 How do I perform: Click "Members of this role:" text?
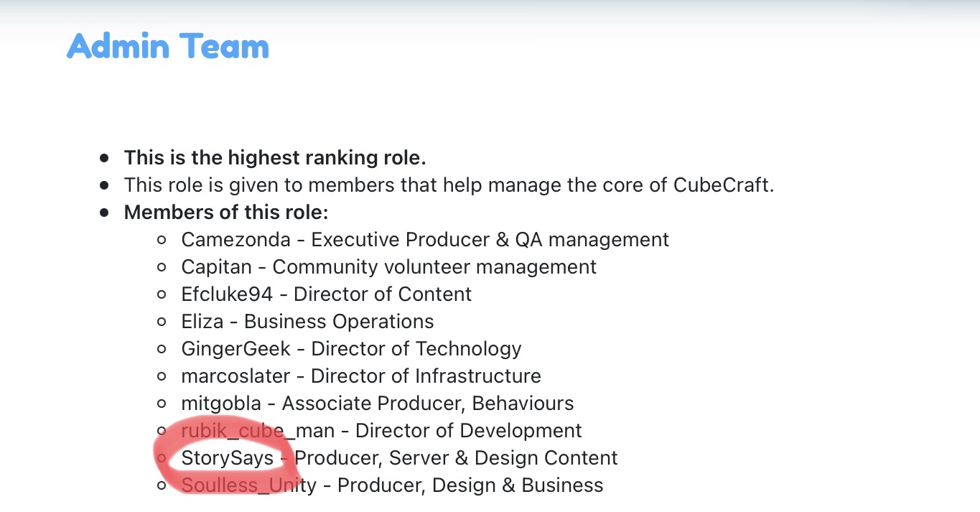click(226, 212)
